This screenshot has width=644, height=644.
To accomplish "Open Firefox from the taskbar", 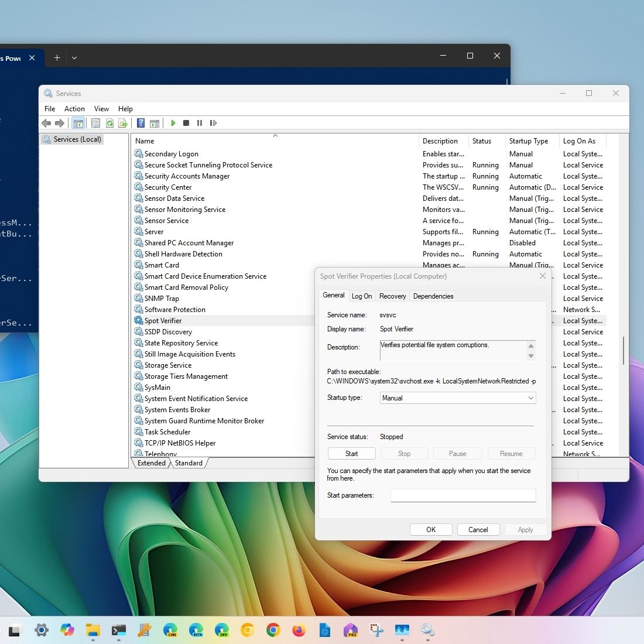I will coord(299,630).
